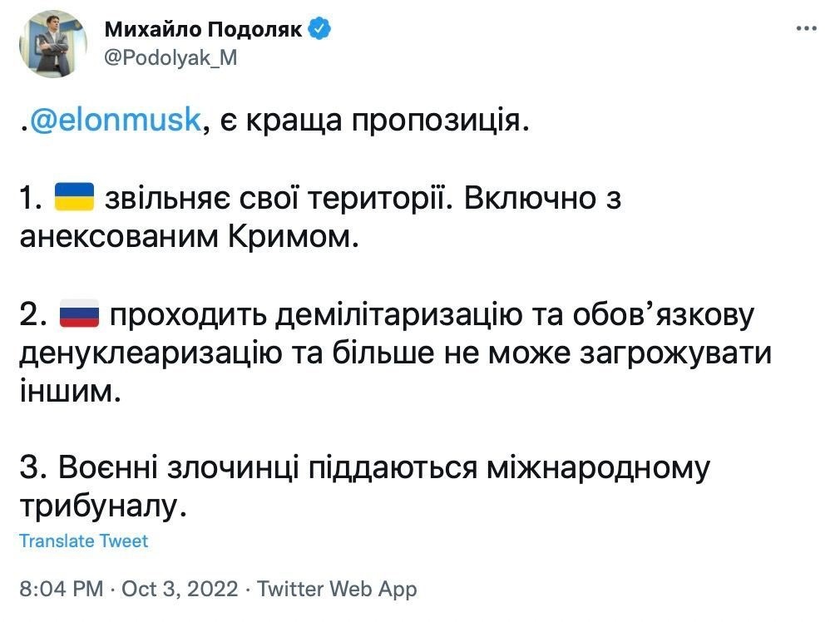Click the @Podolyak_M handle

[x=170, y=57]
